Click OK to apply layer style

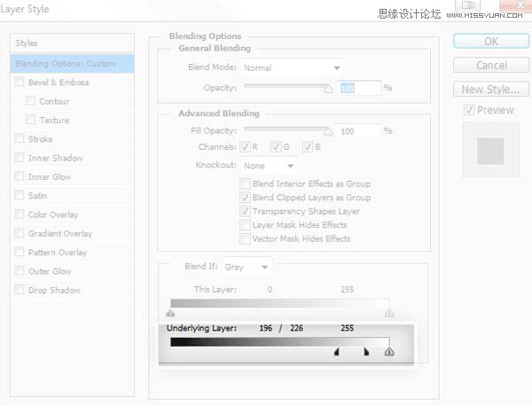[x=491, y=41]
